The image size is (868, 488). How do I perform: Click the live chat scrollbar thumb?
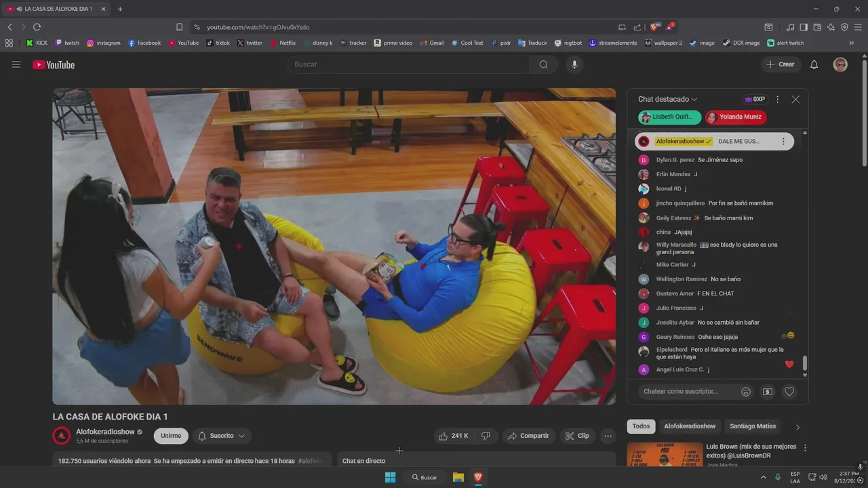(x=805, y=363)
